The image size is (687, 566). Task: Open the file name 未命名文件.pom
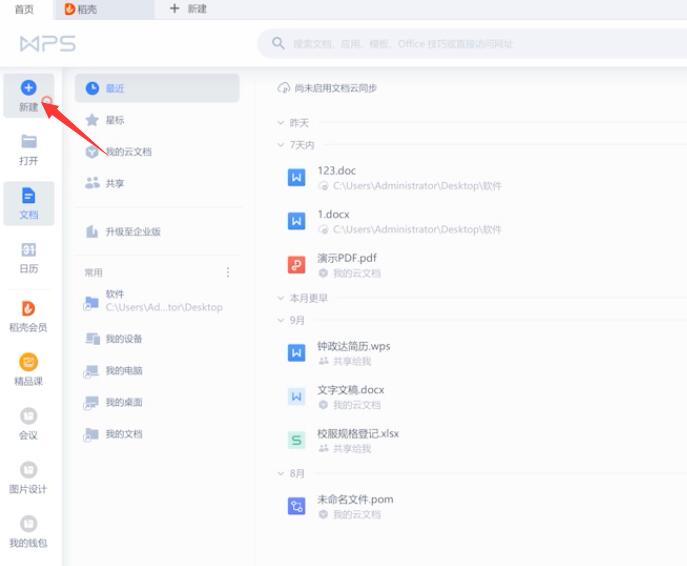click(x=355, y=499)
